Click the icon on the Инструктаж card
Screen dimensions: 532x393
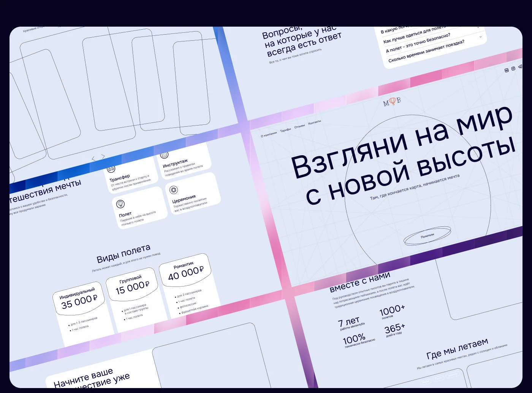pos(165,155)
